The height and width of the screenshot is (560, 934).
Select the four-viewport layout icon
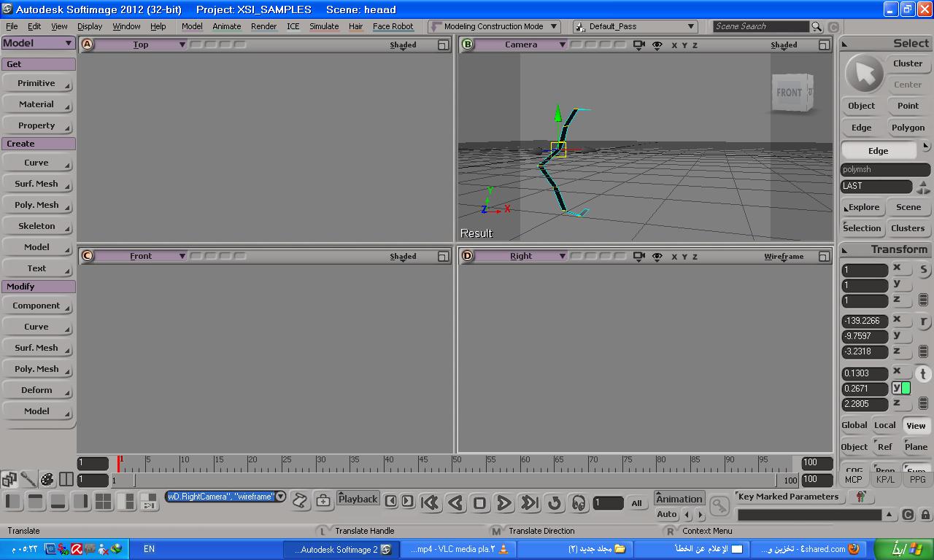104,501
